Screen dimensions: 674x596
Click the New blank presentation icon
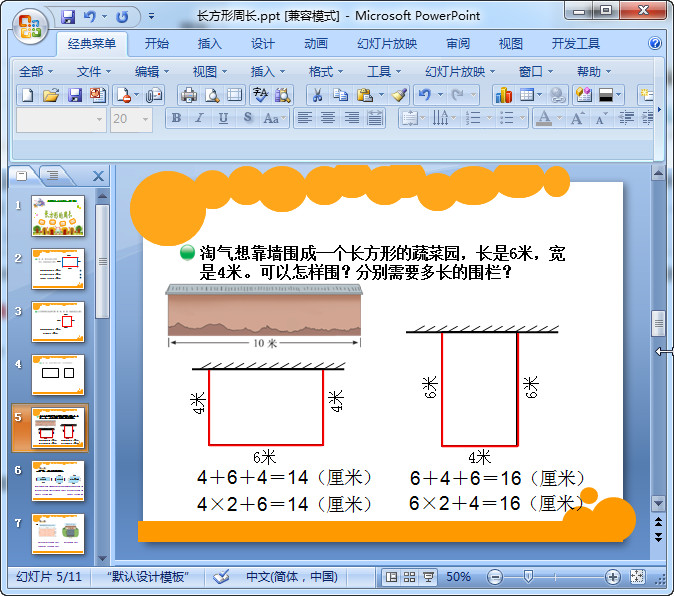pos(28,95)
